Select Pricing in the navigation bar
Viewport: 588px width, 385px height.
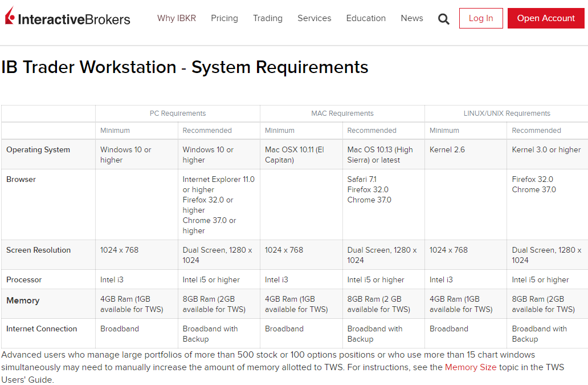coord(224,18)
